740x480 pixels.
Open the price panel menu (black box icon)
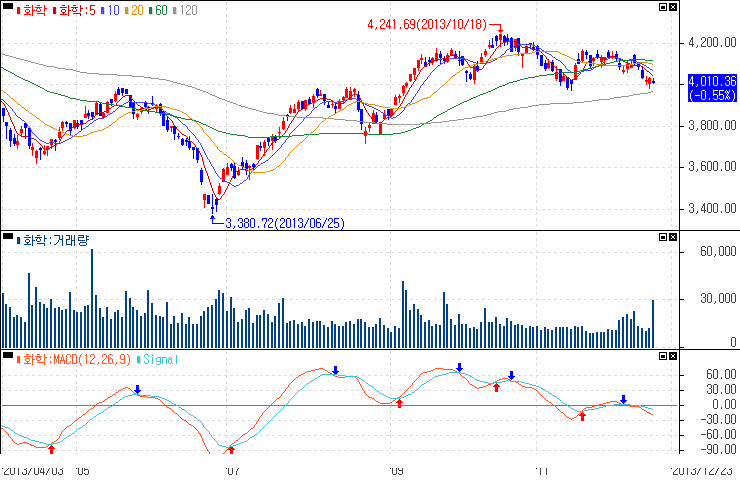pos(8,9)
